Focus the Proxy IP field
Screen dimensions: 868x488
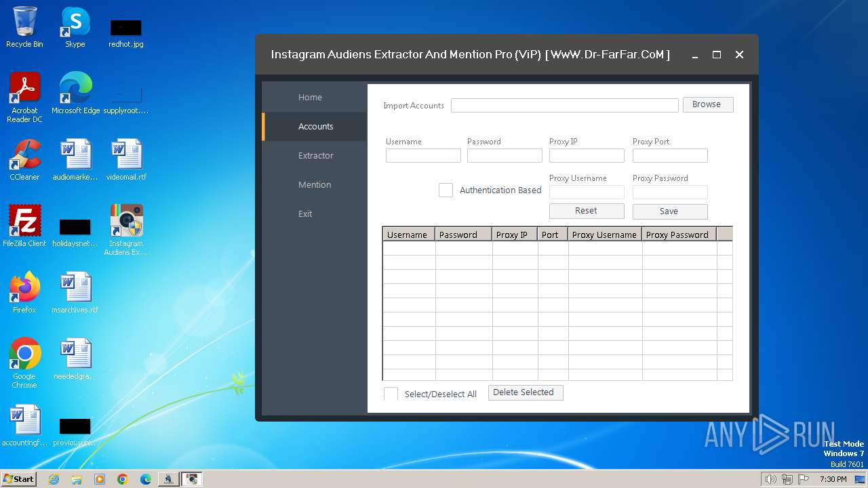point(587,155)
